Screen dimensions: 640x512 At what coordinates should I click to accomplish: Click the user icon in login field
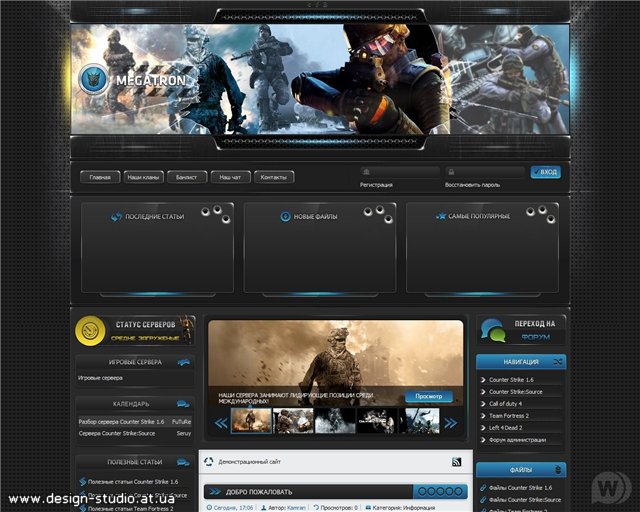point(366,172)
